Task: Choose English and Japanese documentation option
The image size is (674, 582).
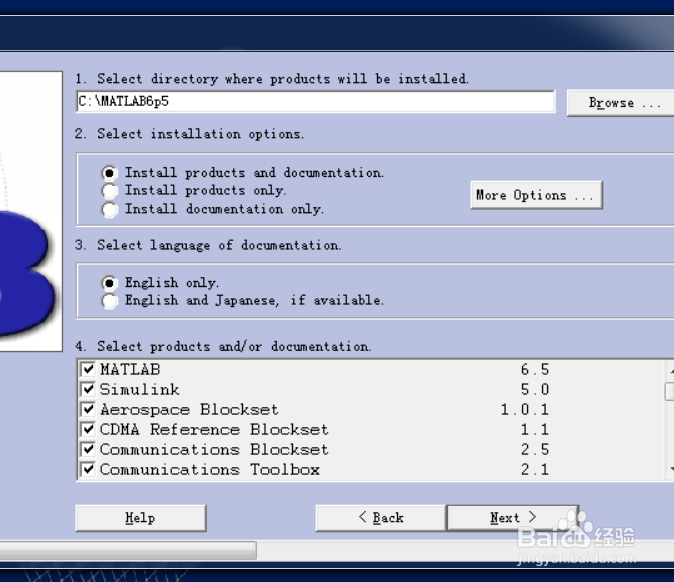Action: (110, 301)
